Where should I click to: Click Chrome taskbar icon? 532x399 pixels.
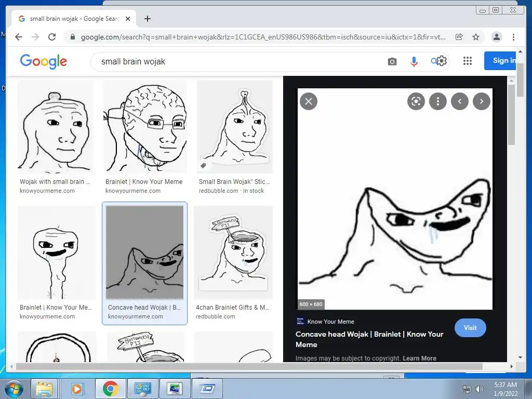click(x=110, y=389)
